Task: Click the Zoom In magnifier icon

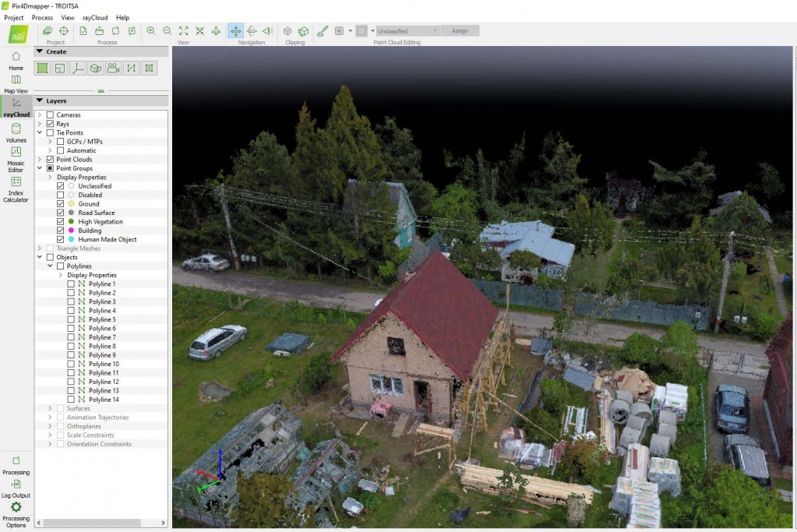Action: tap(151, 31)
